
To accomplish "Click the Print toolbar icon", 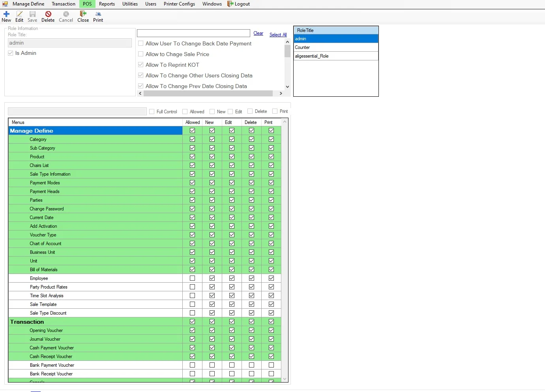I will tap(98, 14).
